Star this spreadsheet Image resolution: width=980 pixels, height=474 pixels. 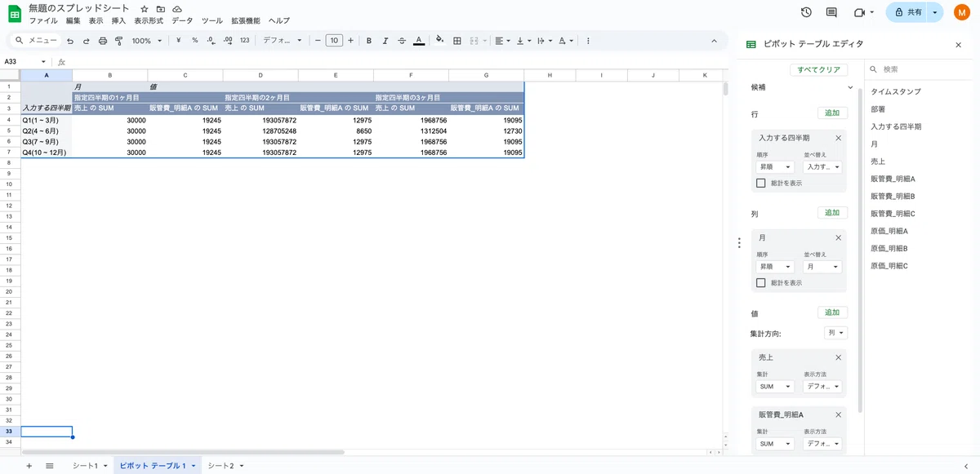[145, 8]
